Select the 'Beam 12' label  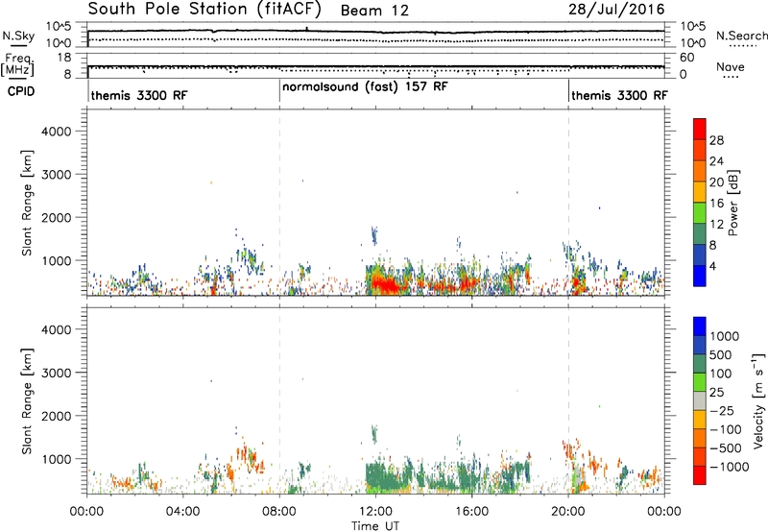click(374, 11)
